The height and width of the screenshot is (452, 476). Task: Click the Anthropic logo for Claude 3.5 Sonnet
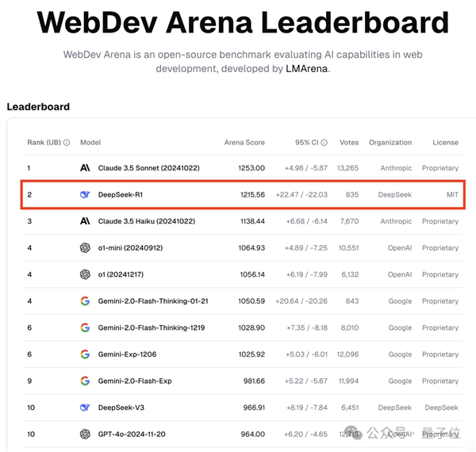(85, 168)
